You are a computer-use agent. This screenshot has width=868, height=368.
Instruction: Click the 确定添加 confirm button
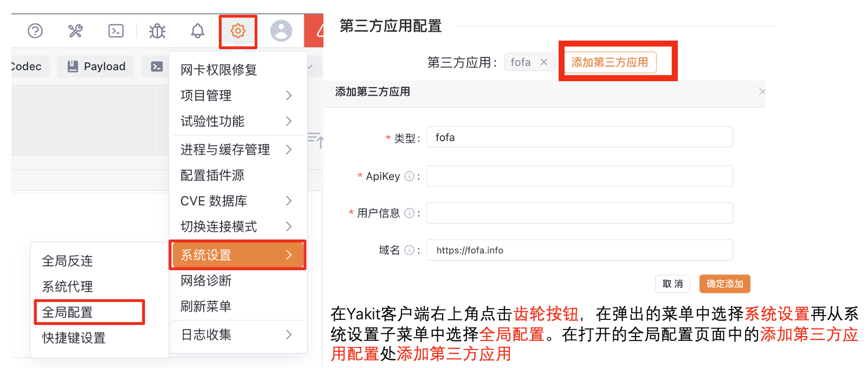[x=725, y=284]
